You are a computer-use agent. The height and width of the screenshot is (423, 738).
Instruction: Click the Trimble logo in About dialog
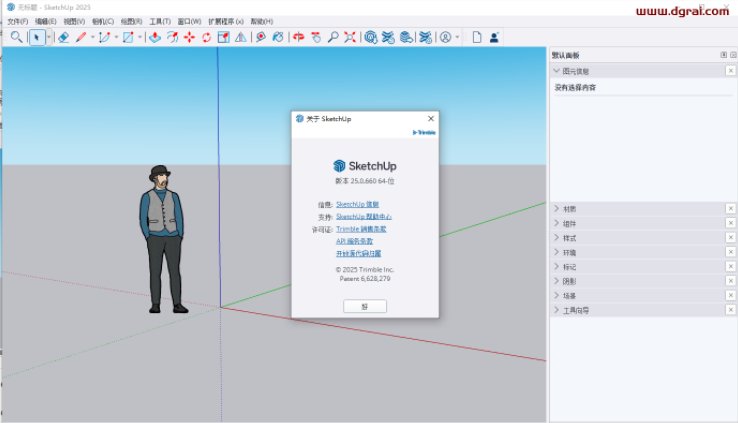pyautogui.click(x=424, y=133)
